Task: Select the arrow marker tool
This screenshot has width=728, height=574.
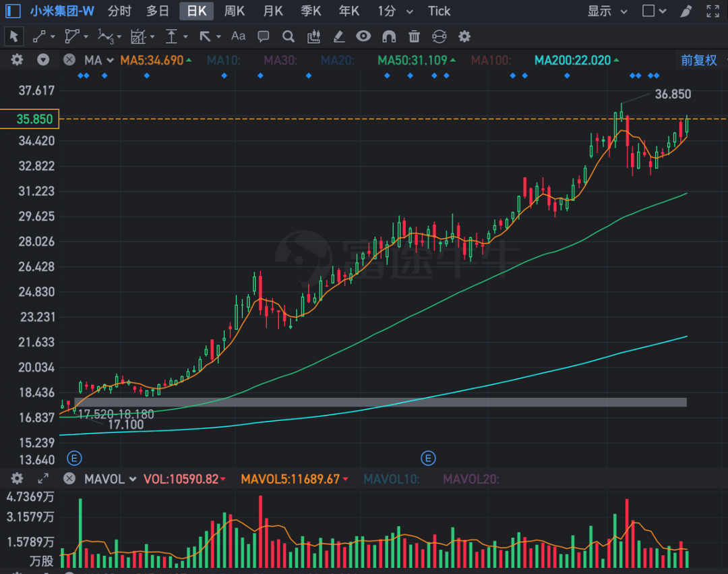Action: tap(205, 36)
